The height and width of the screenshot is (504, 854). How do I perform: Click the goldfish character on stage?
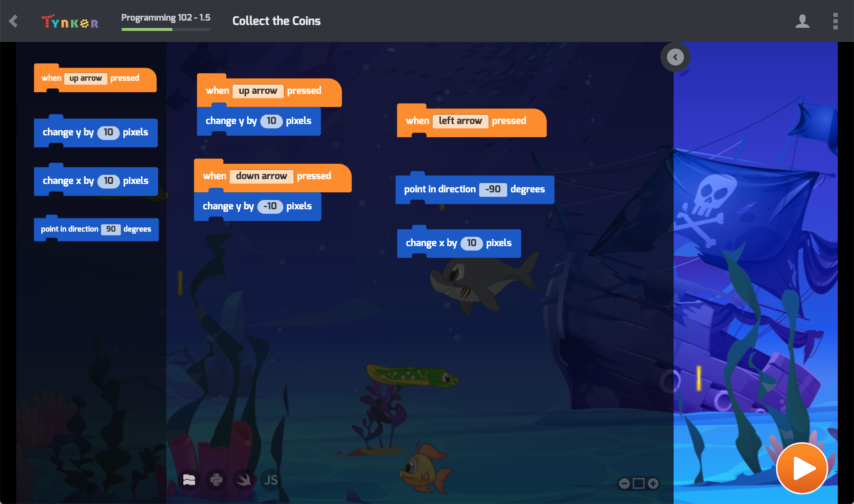click(x=426, y=468)
